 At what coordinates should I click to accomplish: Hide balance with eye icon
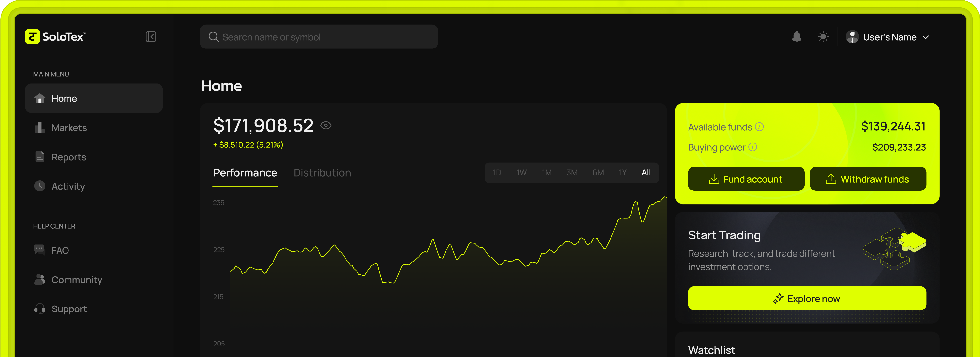326,125
